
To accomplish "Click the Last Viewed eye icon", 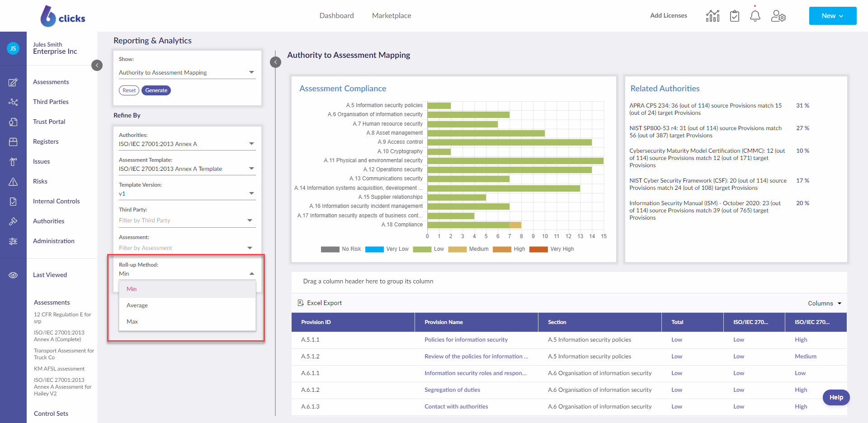I will tap(13, 275).
